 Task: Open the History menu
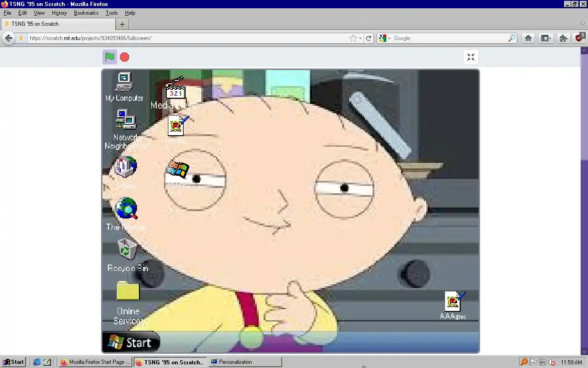pyautogui.click(x=59, y=13)
